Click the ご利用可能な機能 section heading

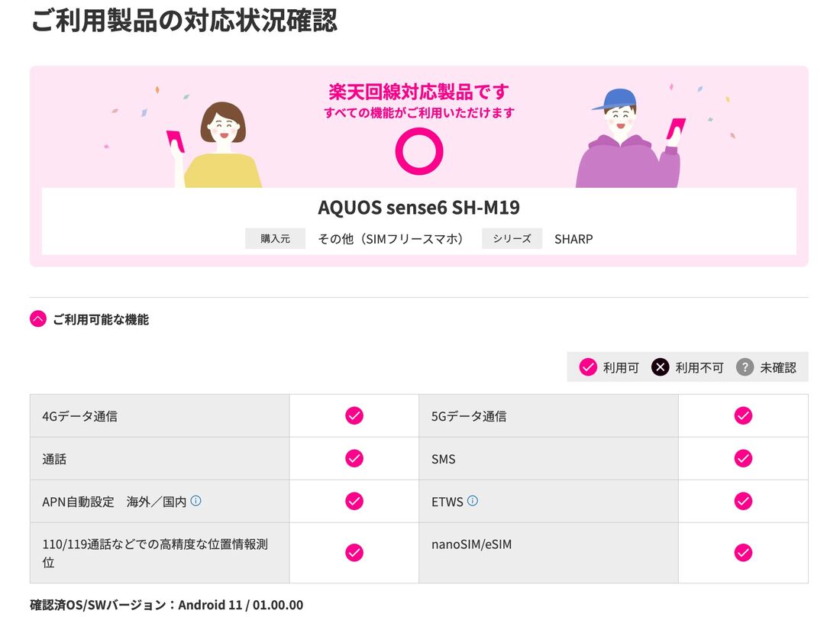click(101, 320)
